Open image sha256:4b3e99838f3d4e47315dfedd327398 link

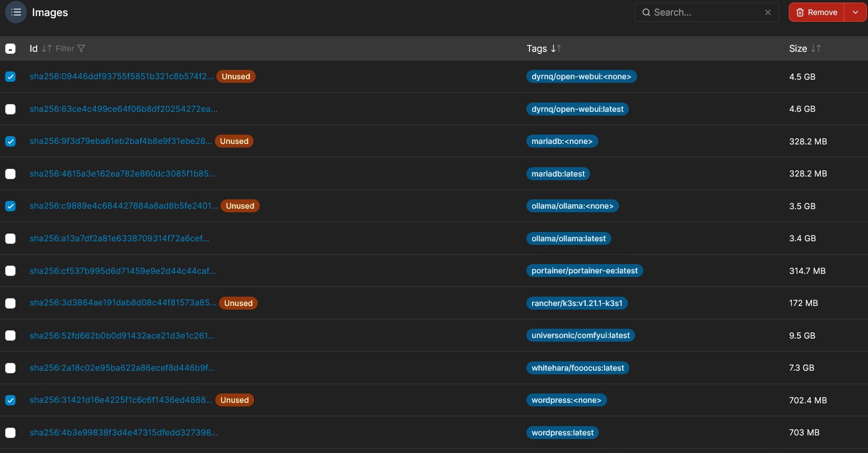click(x=124, y=433)
